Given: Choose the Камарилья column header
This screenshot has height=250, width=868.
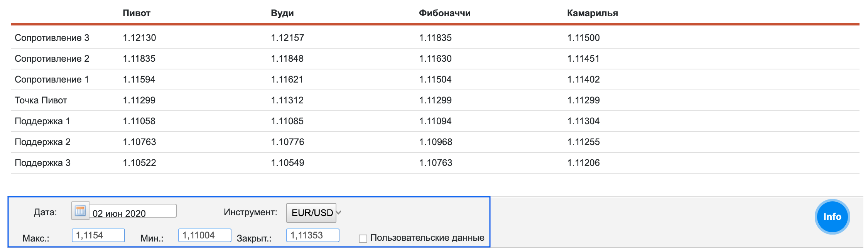Looking at the screenshot, I should [592, 13].
